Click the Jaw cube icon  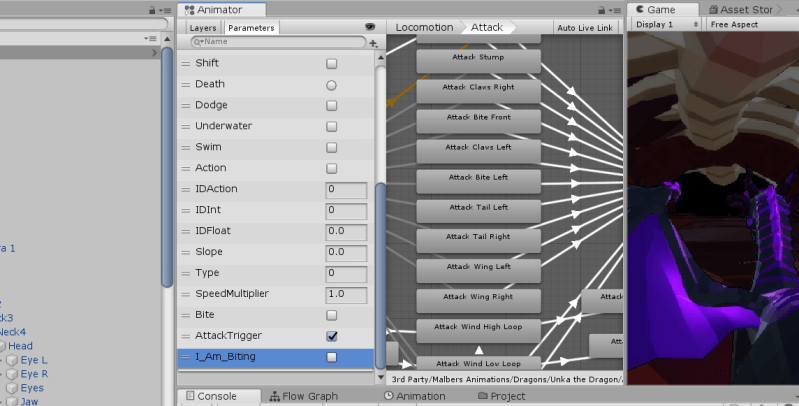coord(12,401)
